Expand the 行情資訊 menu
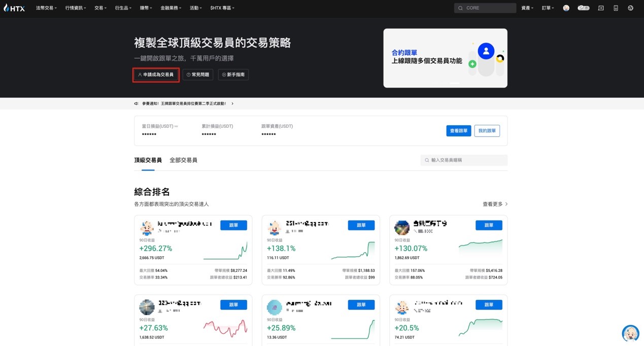 click(76, 8)
